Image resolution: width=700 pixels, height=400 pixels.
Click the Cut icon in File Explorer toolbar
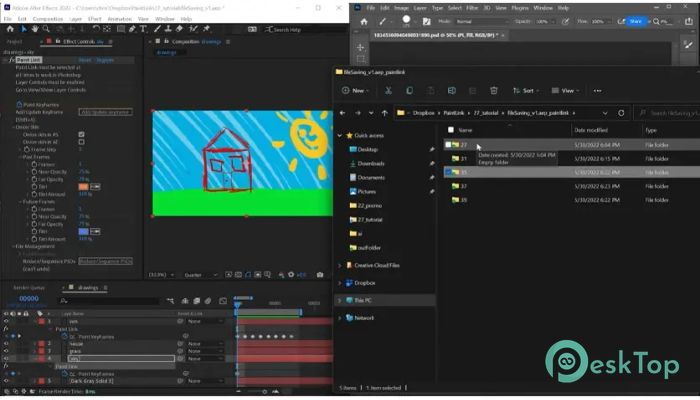388,91
